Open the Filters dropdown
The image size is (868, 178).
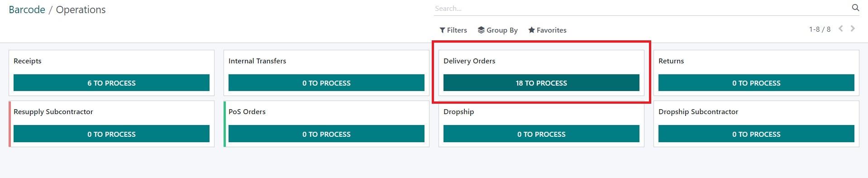pyautogui.click(x=453, y=30)
